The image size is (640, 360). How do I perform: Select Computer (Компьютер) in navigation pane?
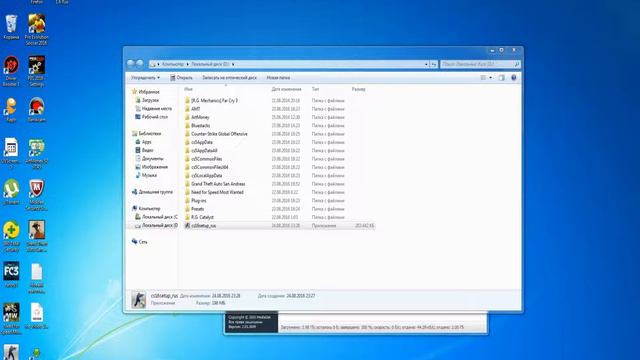tap(149, 209)
